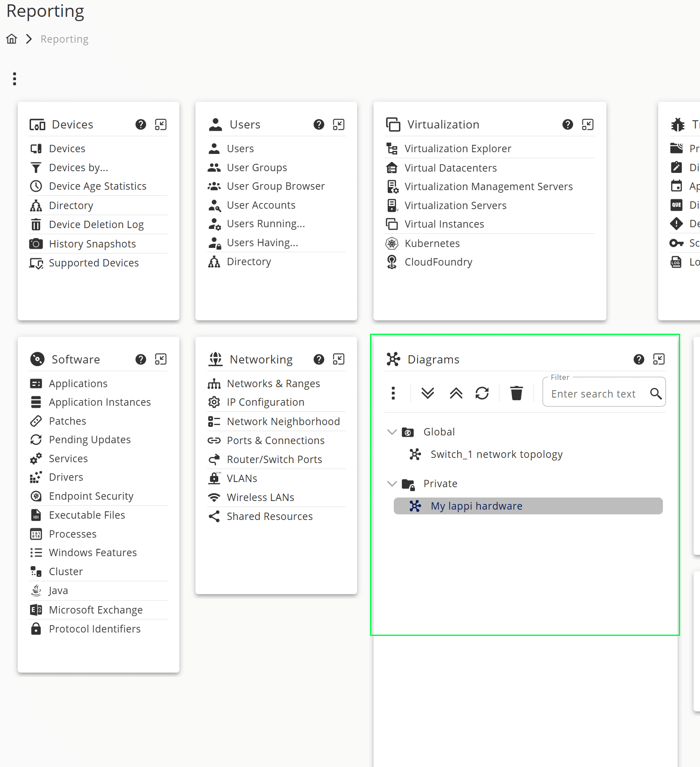Collapse the Private diagrams group
Image resolution: width=700 pixels, height=767 pixels.
click(x=392, y=483)
